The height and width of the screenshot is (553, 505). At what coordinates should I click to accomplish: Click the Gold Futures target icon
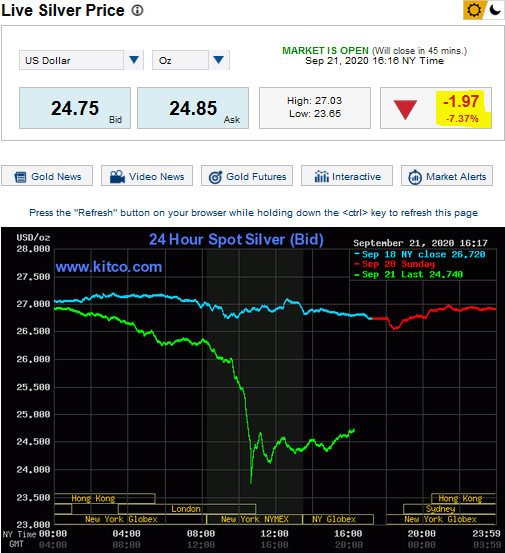[x=215, y=177]
